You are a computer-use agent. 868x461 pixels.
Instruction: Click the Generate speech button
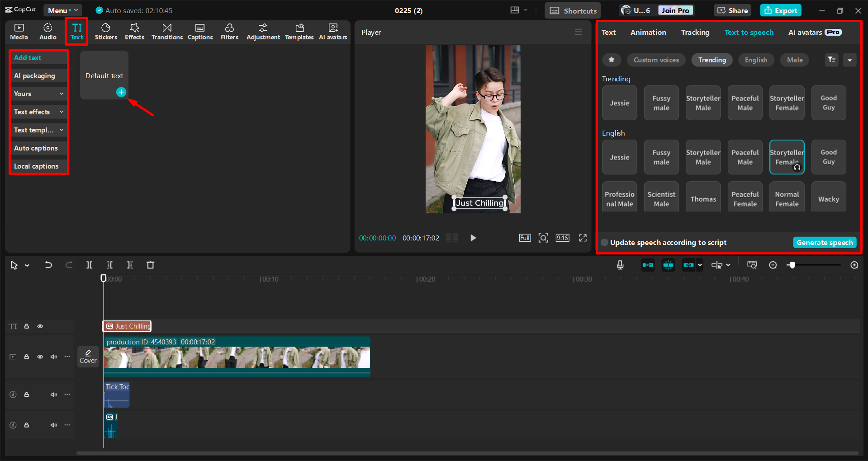click(x=824, y=242)
